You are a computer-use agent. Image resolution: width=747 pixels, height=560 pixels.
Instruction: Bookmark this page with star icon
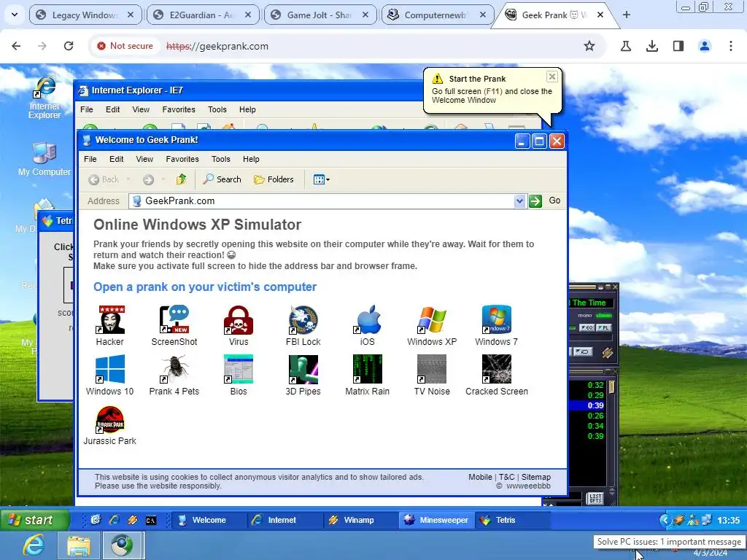[x=589, y=46]
